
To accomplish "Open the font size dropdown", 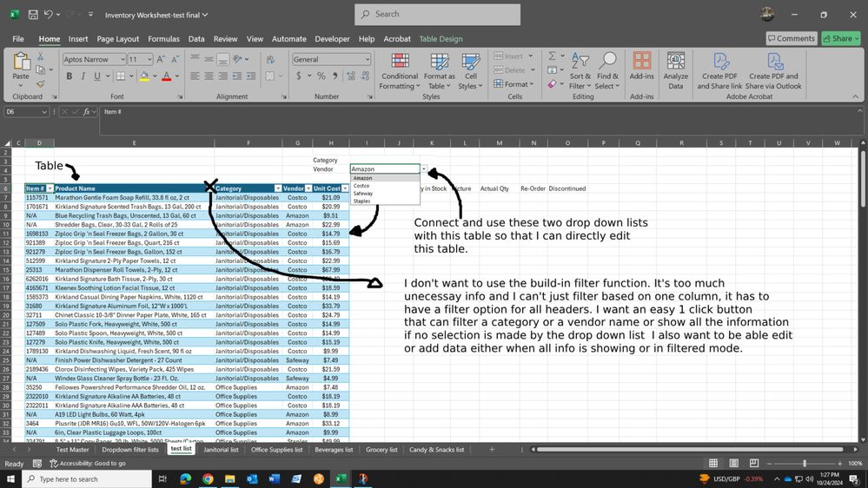I will pyautogui.click(x=149, y=59).
